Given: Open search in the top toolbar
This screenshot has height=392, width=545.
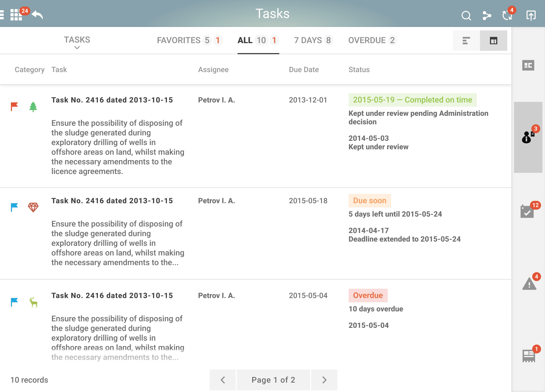Looking at the screenshot, I should coord(466,16).
